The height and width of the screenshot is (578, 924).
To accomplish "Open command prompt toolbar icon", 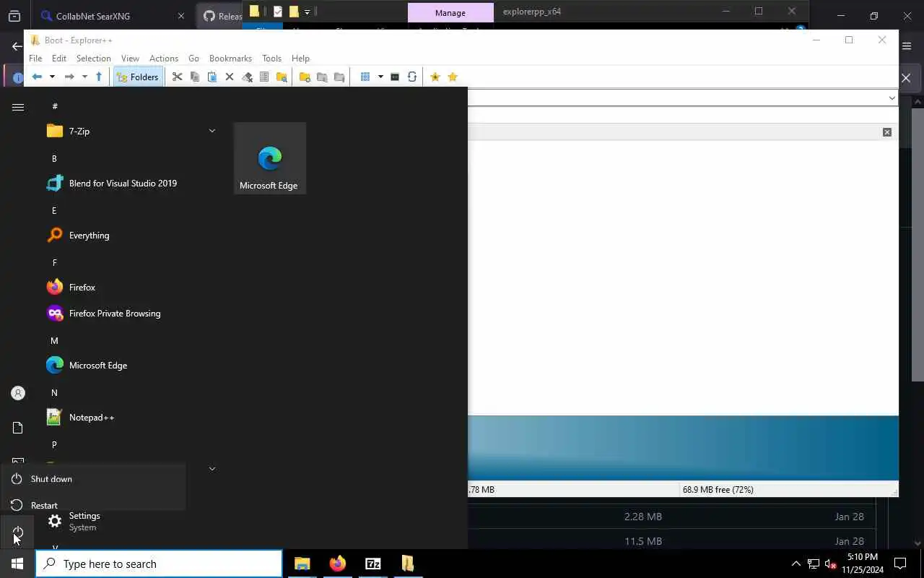I will point(395,77).
